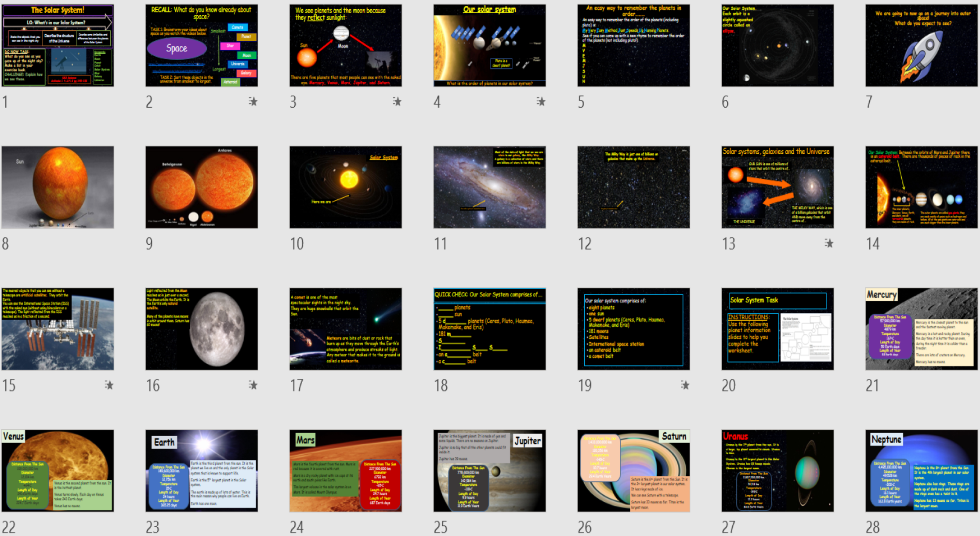Select the animation star beside slide 19
980x536 pixels.
685,386
